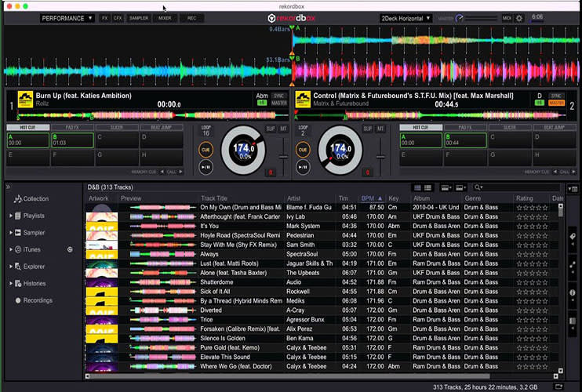
Task: Toggle MASTER on deck 2
Action: pyautogui.click(x=556, y=103)
